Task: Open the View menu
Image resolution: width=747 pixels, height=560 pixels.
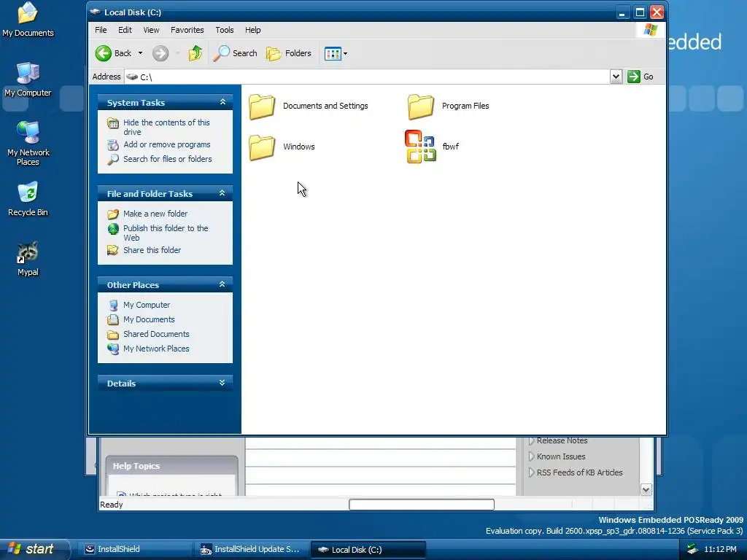Action: coord(151,30)
